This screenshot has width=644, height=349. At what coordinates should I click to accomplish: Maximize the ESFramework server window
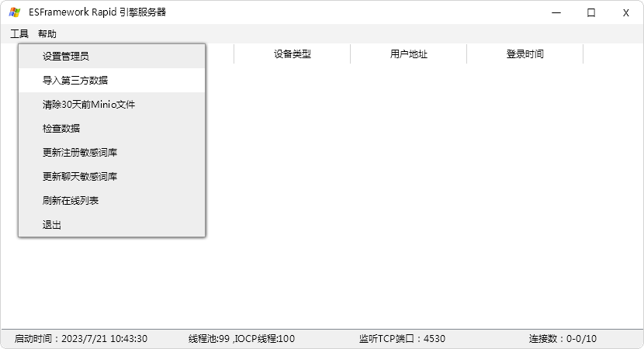(x=591, y=12)
